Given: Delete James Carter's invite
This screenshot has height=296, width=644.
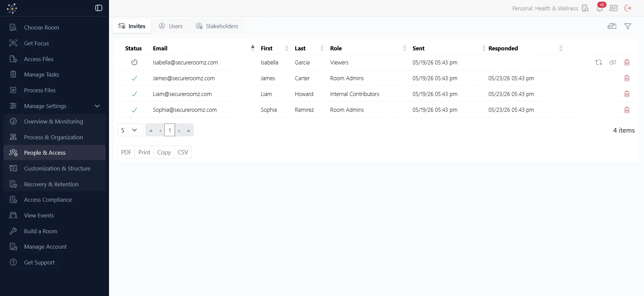Looking at the screenshot, I should point(627,78).
